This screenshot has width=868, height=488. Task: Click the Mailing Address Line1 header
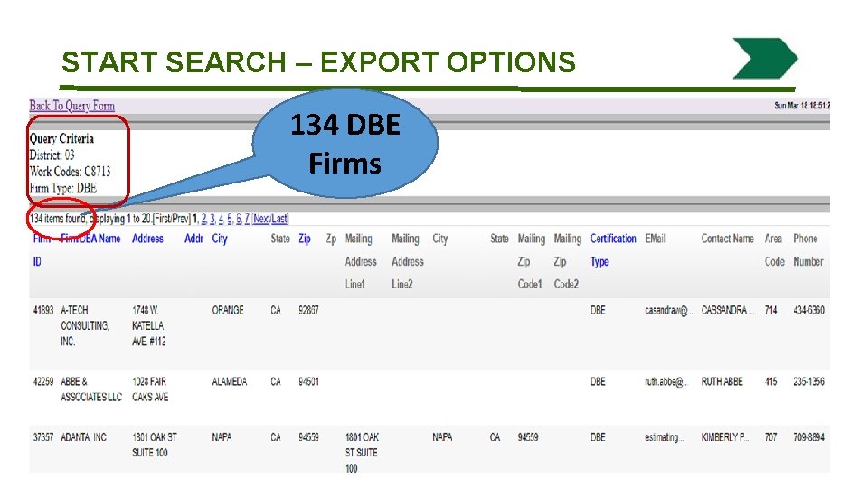coord(361,261)
